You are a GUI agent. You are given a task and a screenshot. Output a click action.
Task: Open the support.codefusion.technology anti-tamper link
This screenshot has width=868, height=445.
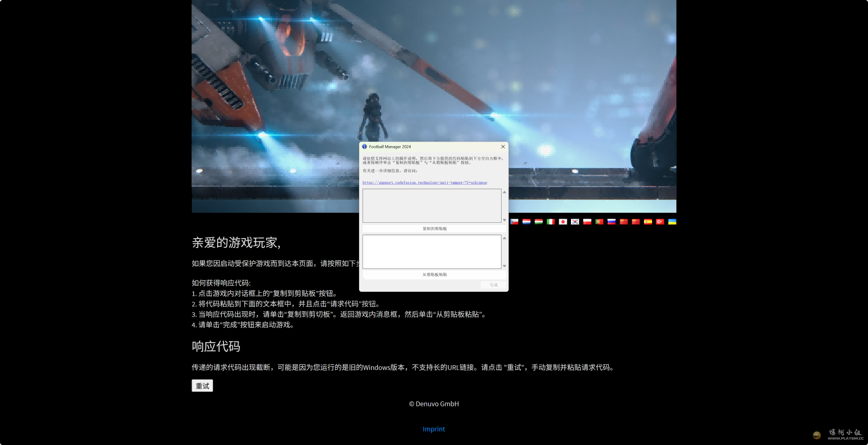click(x=425, y=183)
